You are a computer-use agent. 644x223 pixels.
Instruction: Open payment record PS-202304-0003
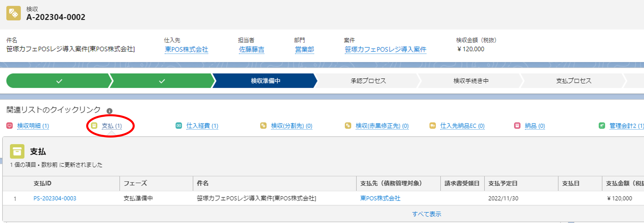coord(55,198)
